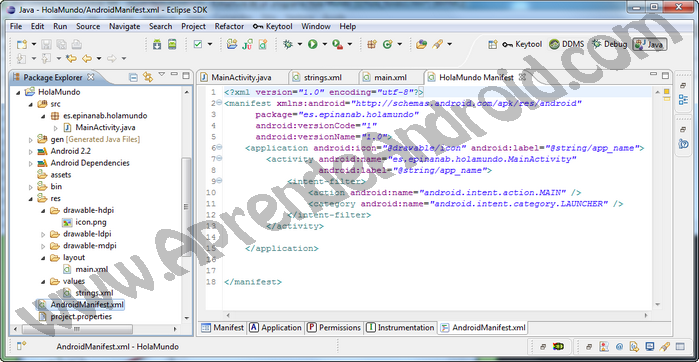Open the Android SDK Manager toolbar icon
Image resolution: width=699 pixels, height=362 pixels.
157,44
